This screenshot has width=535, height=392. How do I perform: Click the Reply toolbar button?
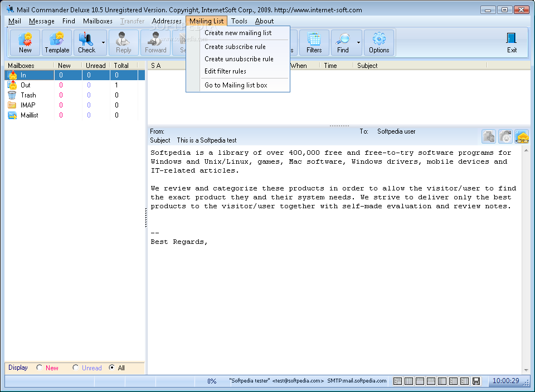(x=123, y=43)
